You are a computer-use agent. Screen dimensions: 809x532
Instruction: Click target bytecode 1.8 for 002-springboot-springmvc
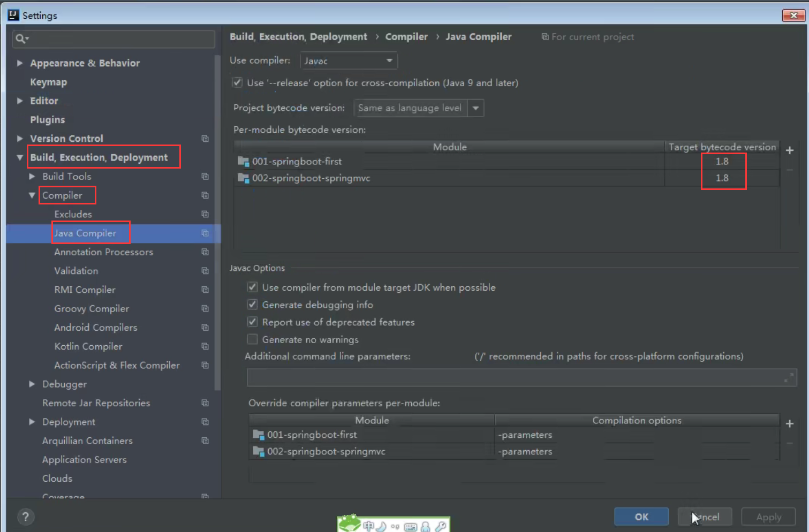[722, 178]
